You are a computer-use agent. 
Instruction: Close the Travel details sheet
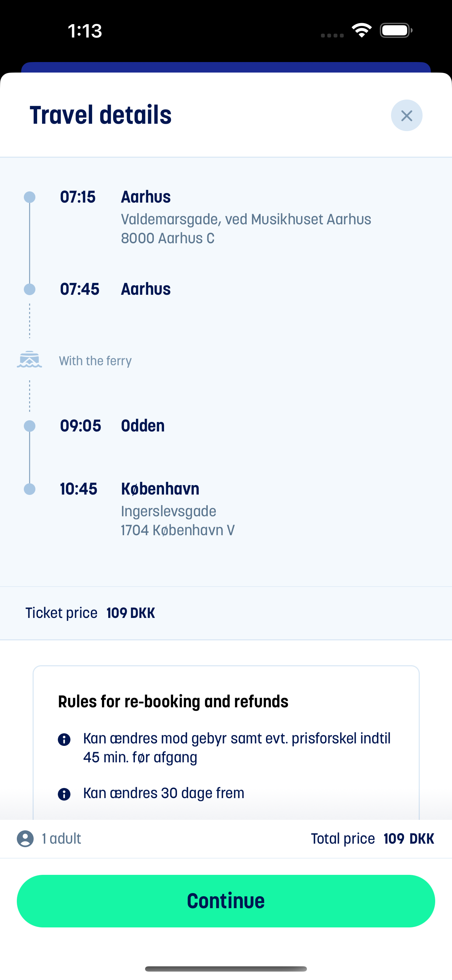[406, 115]
